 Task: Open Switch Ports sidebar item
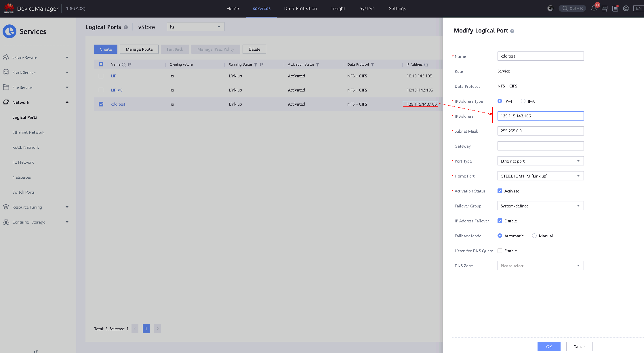tap(23, 192)
